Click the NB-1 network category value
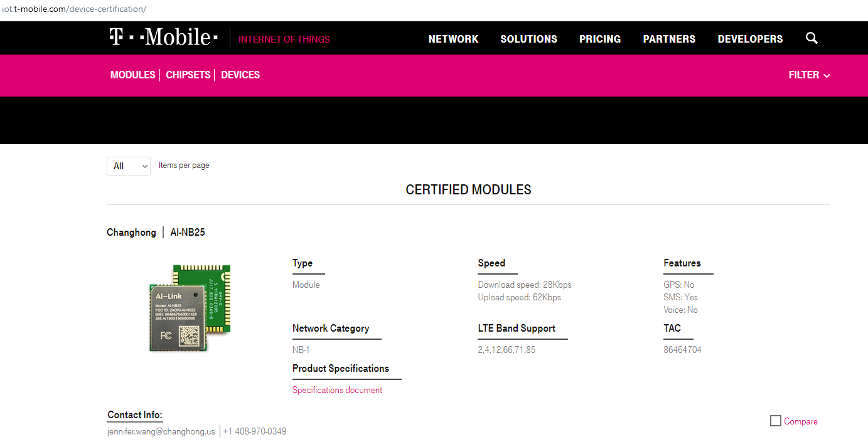 coord(301,350)
